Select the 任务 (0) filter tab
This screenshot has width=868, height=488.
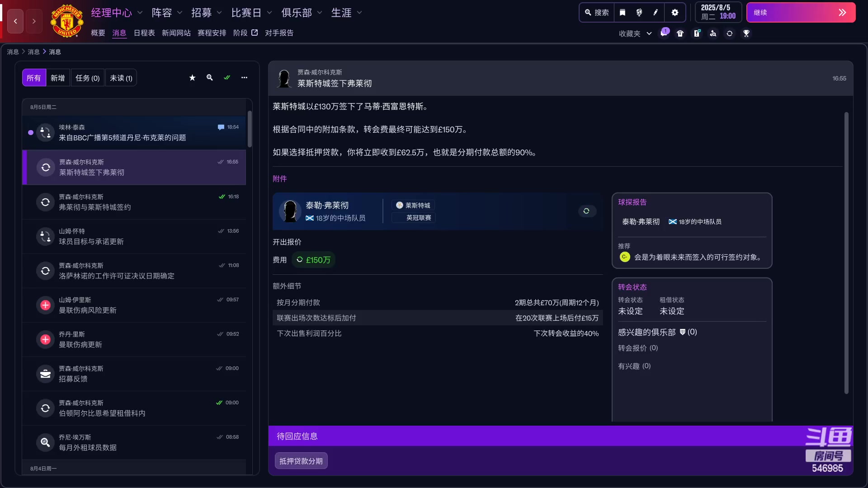coord(87,78)
